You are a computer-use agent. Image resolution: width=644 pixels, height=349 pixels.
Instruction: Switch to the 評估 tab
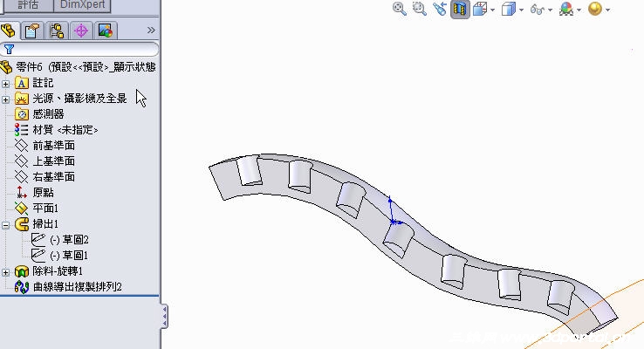coord(28,5)
